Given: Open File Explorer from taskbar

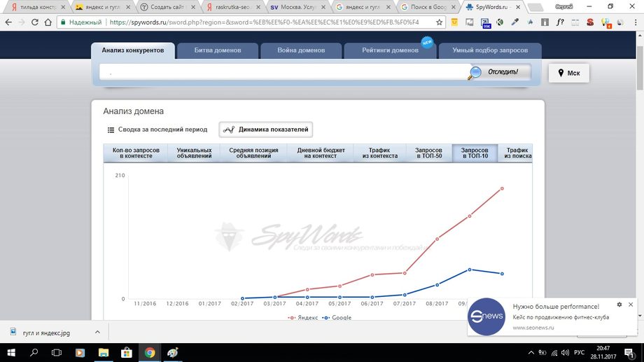Looking at the screenshot, I should click(x=103, y=353).
